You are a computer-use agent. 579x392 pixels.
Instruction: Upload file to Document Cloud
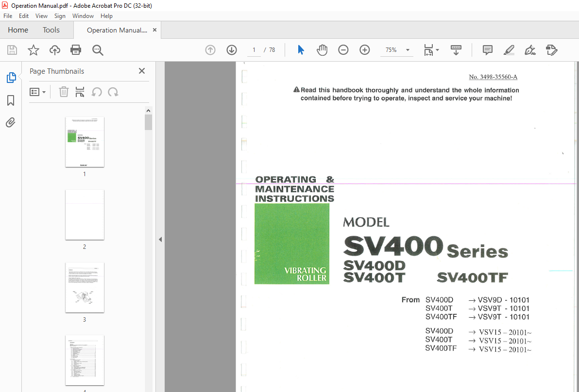(55, 50)
